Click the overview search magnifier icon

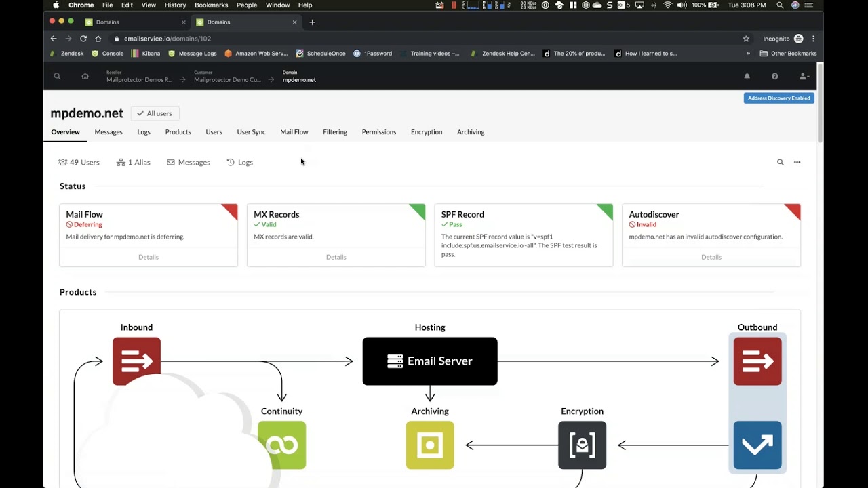click(x=780, y=162)
